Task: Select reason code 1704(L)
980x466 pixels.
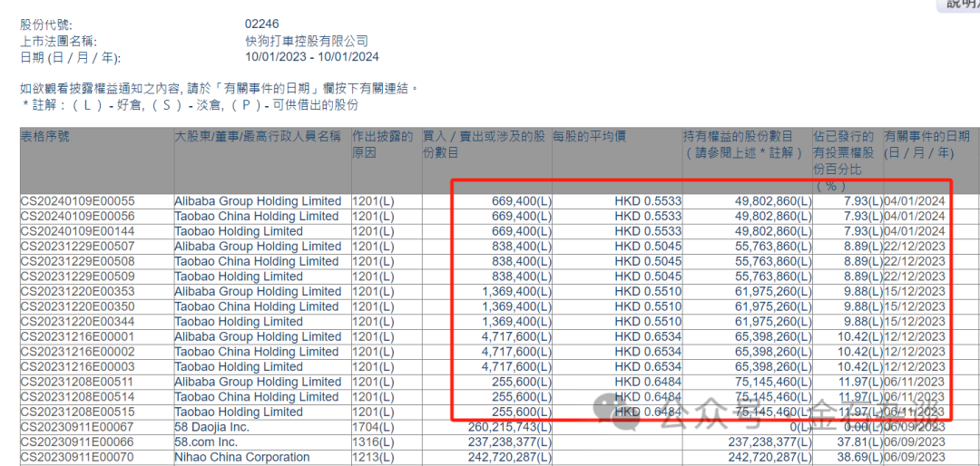Action: point(374,427)
